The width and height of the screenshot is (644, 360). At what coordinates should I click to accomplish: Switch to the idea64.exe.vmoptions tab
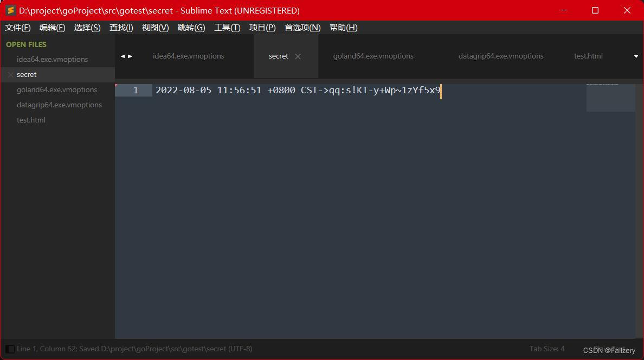(189, 56)
